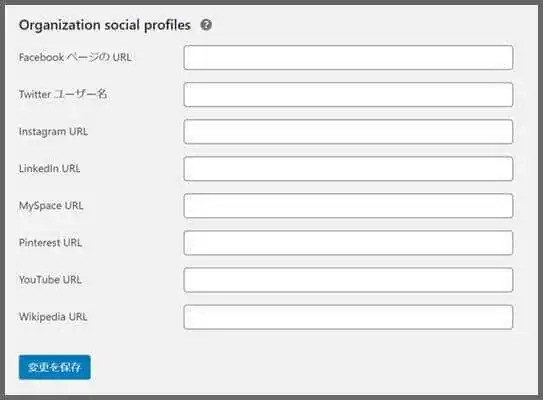Click the Wikipedia URL label text

click(53, 317)
